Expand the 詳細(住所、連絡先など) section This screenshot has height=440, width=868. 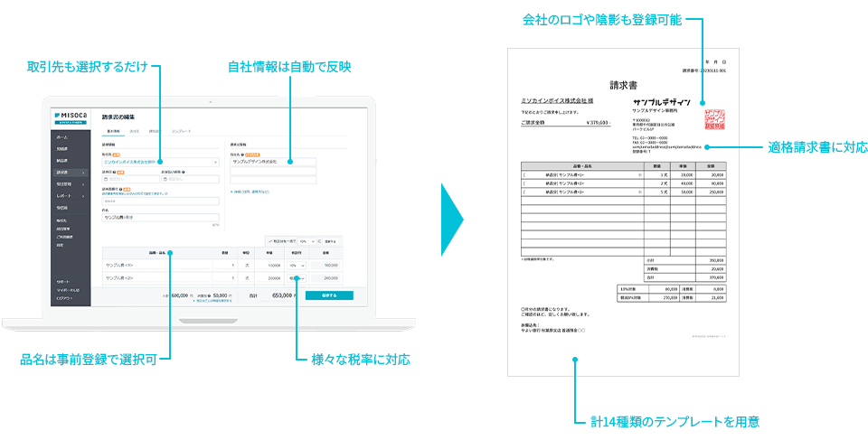click(x=250, y=192)
